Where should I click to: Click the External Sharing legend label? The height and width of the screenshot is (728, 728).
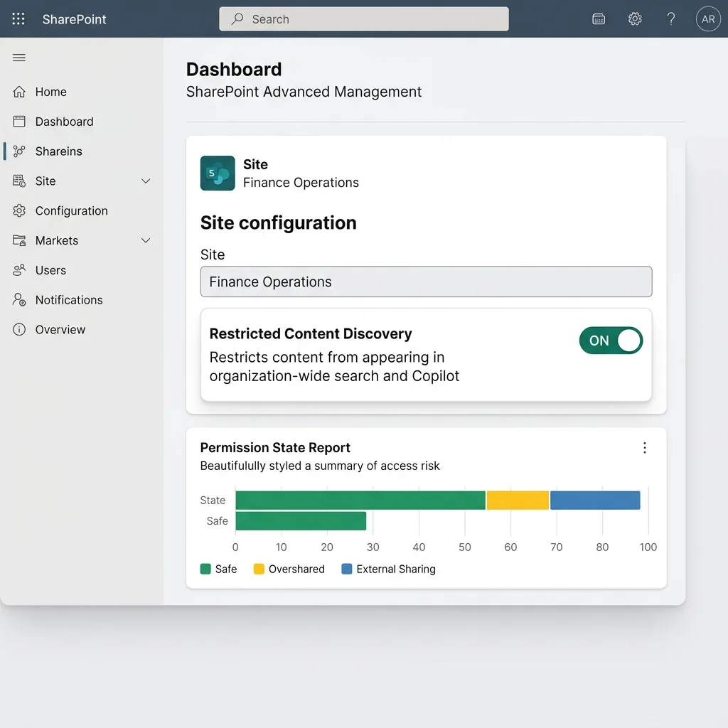coord(396,569)
